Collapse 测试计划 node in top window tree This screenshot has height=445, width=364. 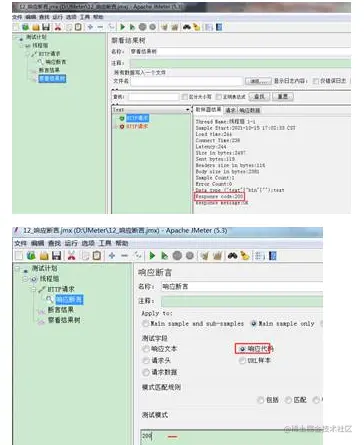[x=15, y=37]
